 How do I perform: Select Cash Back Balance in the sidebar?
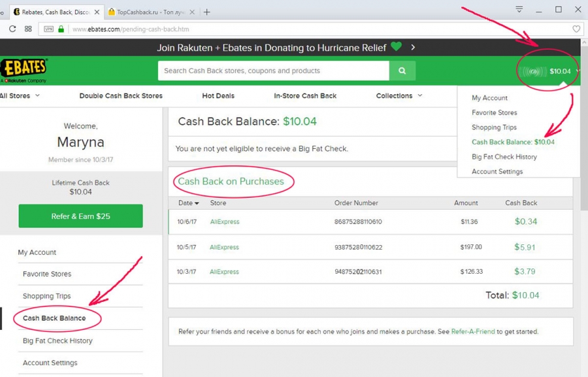click(x=54, y=318)
